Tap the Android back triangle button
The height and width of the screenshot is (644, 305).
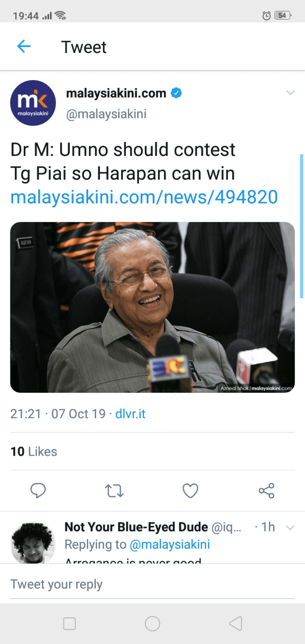235,624
